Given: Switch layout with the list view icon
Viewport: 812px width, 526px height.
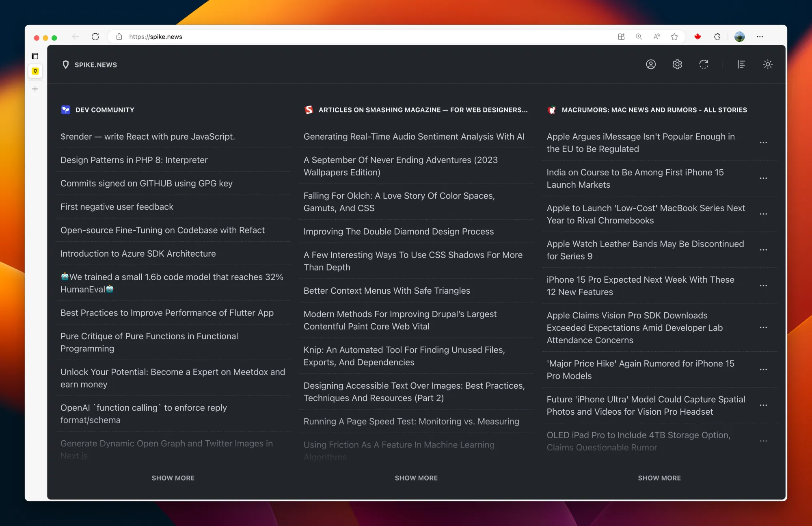Looking at the screenshot, I should (x=741, y=65).
